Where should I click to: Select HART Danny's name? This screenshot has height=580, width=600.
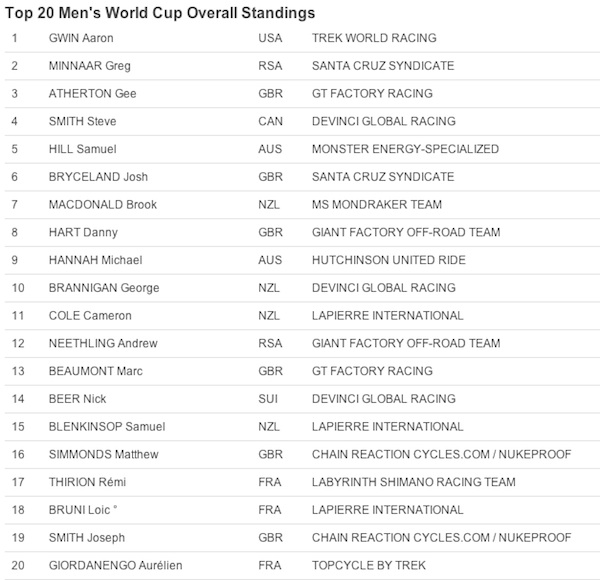(x=83, y=232)
